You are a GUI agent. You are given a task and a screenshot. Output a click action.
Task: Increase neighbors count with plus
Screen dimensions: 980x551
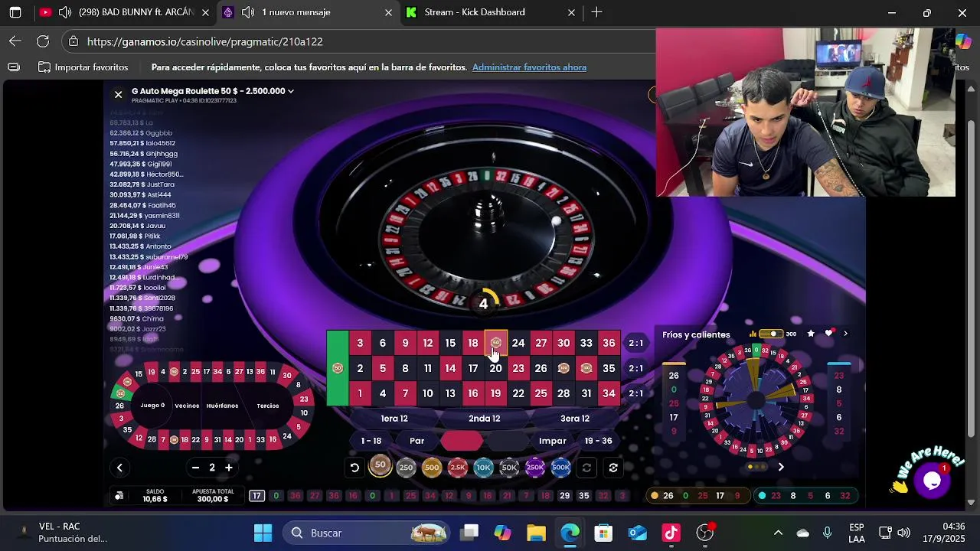click(x=228, y=468)
